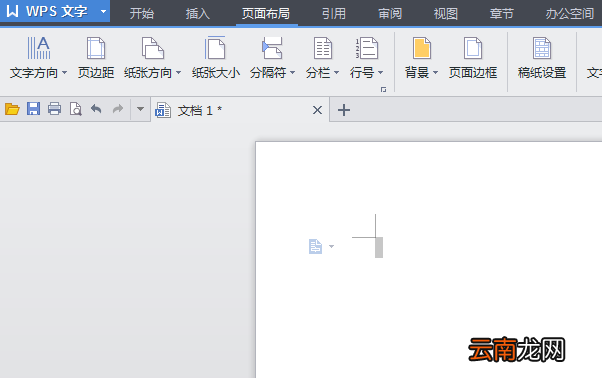Expand the WPS 文字 menu arrow
Image resolution: width=602 pixels, height=378 pixels.
(103, 12)
